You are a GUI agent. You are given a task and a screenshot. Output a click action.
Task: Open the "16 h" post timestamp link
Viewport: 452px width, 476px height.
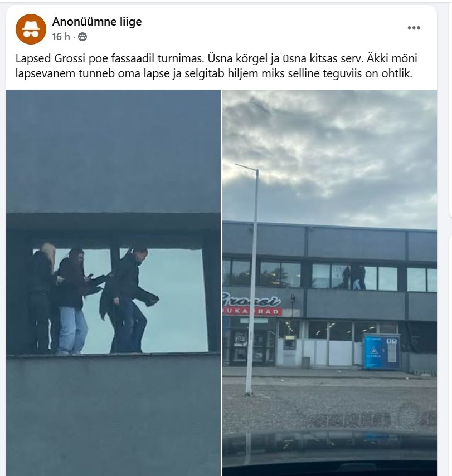click(61, 37)
